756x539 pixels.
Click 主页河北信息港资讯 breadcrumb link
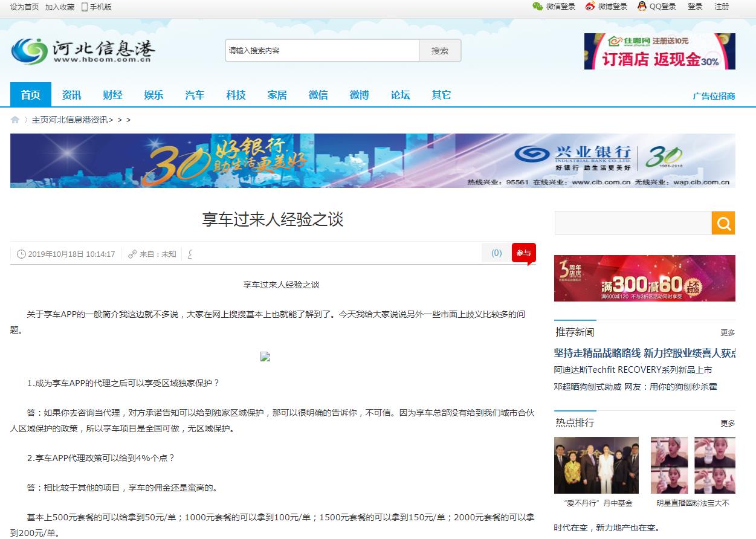[70, 120]
